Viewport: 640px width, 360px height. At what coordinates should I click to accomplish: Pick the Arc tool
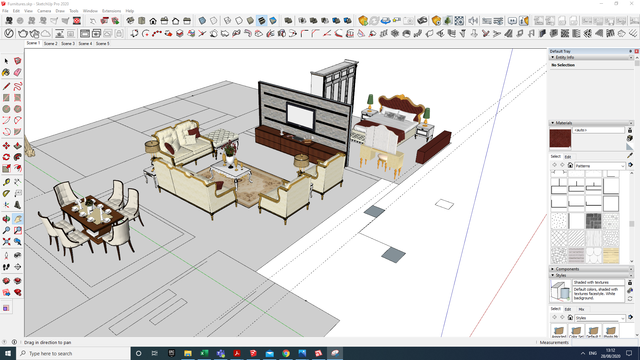[x=6, y=120]
